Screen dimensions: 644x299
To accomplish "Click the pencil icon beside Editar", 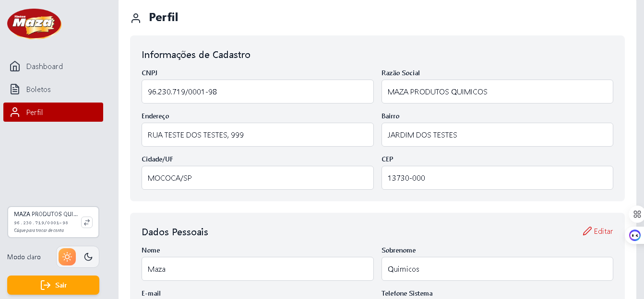I will coord(587,231).
